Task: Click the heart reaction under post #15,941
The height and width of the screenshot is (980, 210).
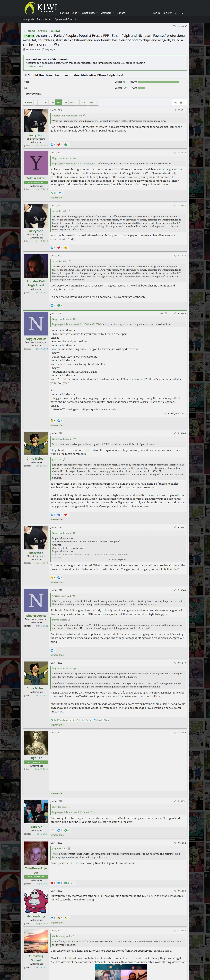Action: [59, 145]
